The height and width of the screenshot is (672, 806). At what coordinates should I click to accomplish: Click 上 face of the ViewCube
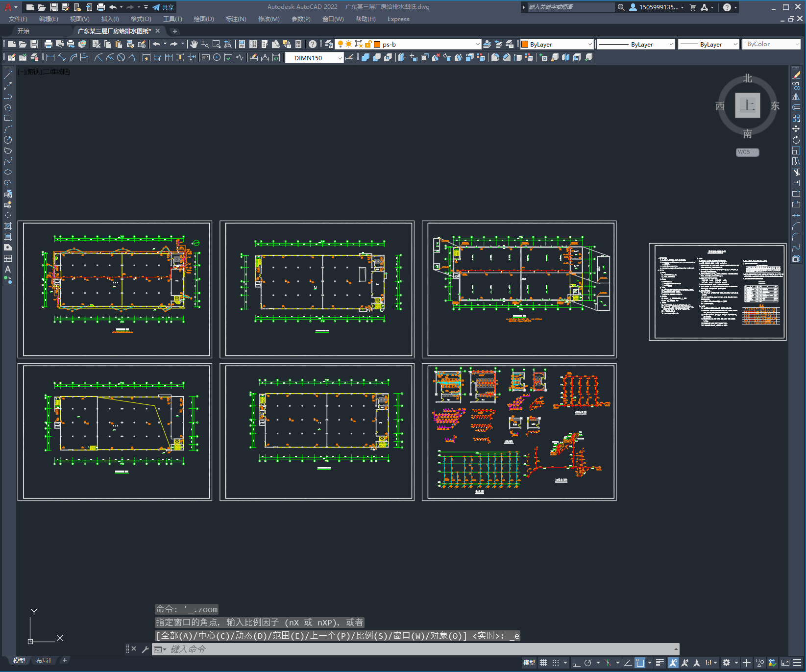click(748, 105)
